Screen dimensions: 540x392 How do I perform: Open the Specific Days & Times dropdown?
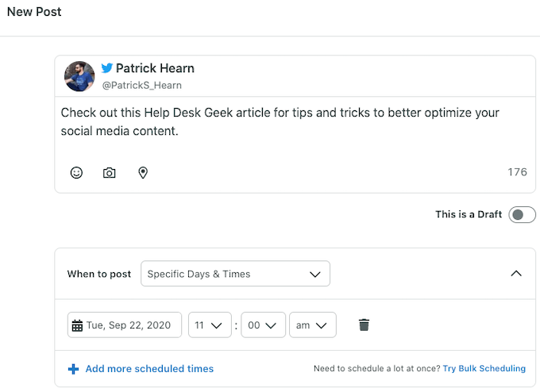click(235, 274)
